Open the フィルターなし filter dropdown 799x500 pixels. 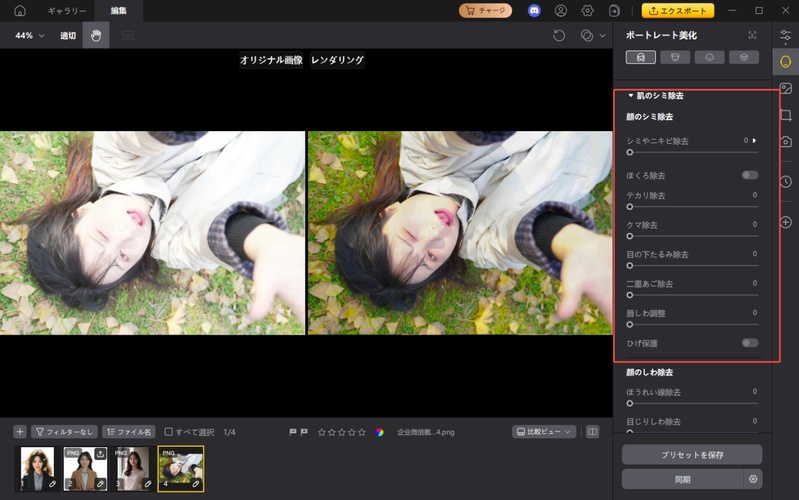65,432
